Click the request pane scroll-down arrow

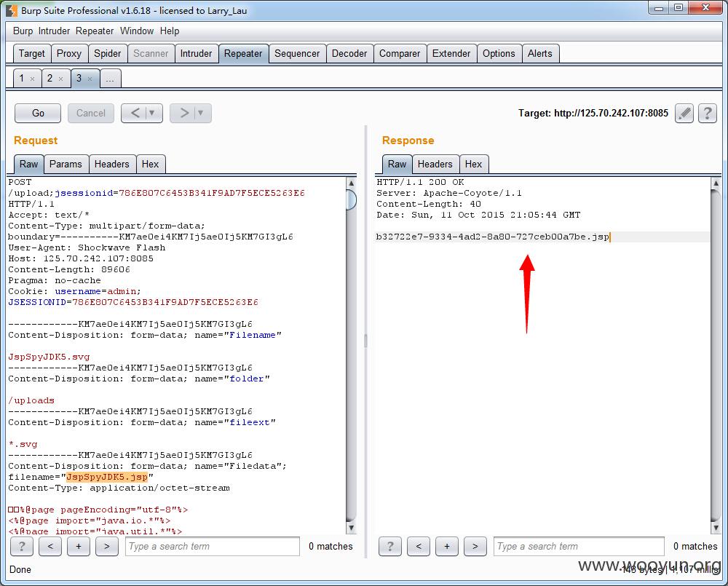(352, 528)
